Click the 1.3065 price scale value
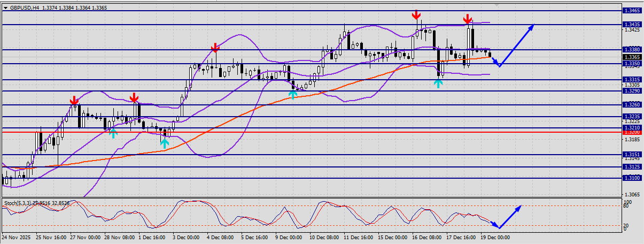This screenshot has width=644, height=244. pos(632,195)
